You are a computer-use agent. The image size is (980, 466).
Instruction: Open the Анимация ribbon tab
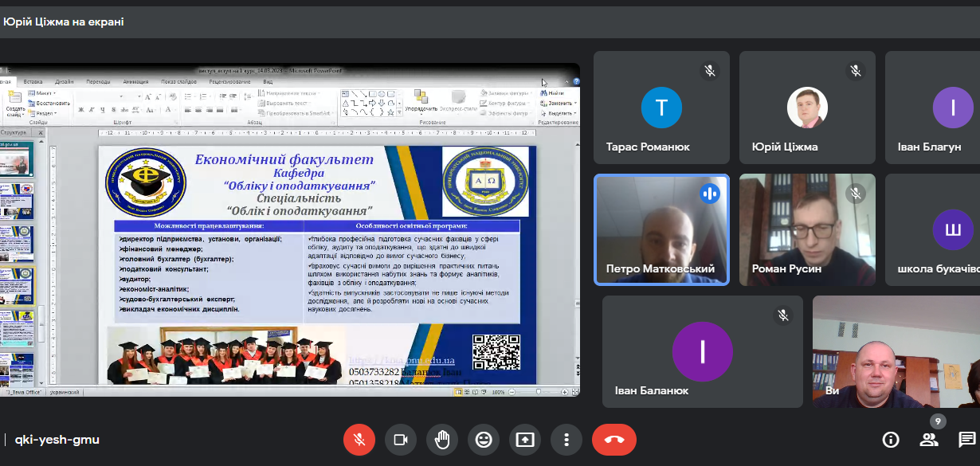click(x=135, y=81)
